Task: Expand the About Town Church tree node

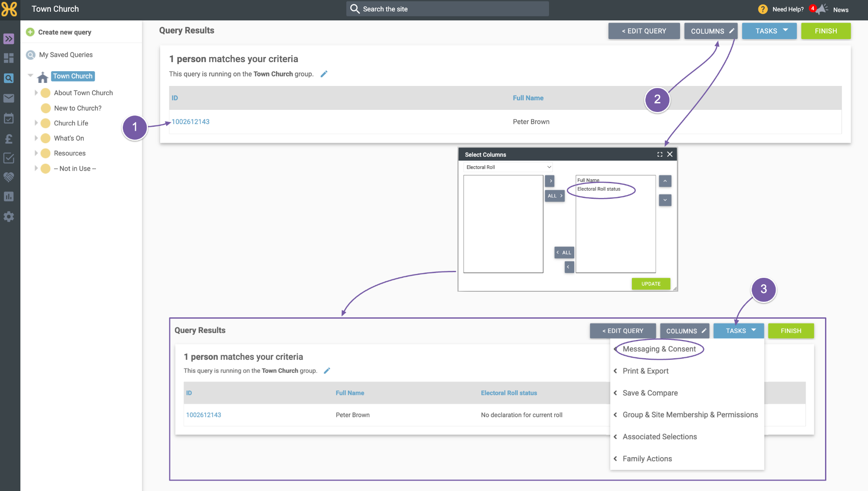Action: tap(36, 93)
